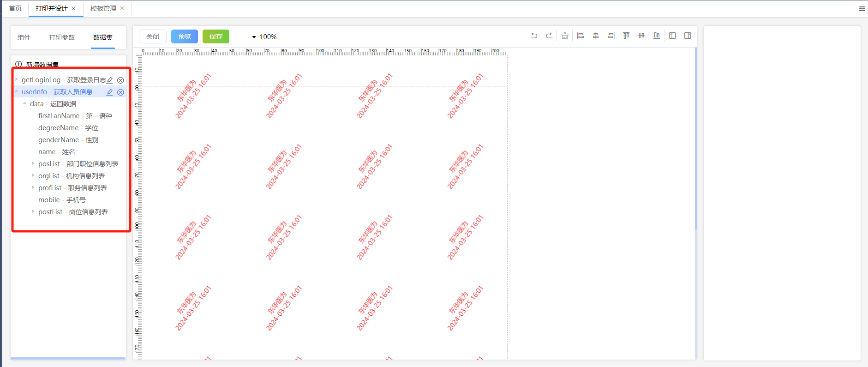Click the align top edges icon
The width and height of the screenshot is (868, 367).
tap(626, 36)
